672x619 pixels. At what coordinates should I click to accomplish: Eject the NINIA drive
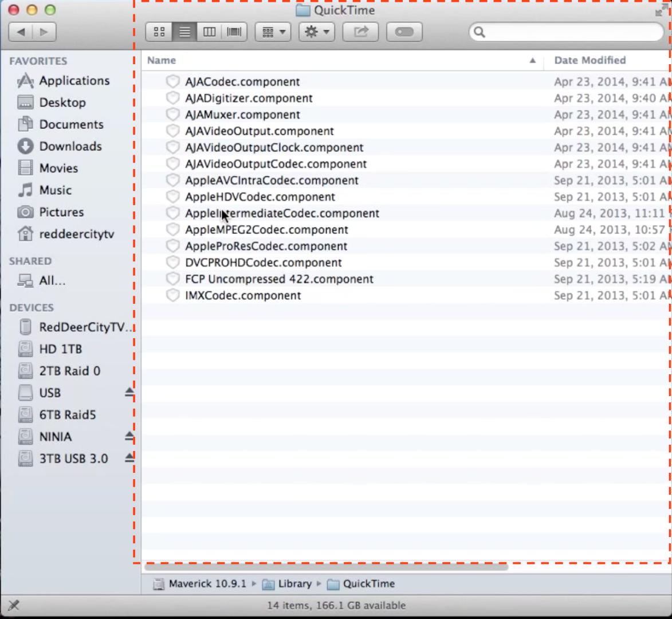point(129,436)
